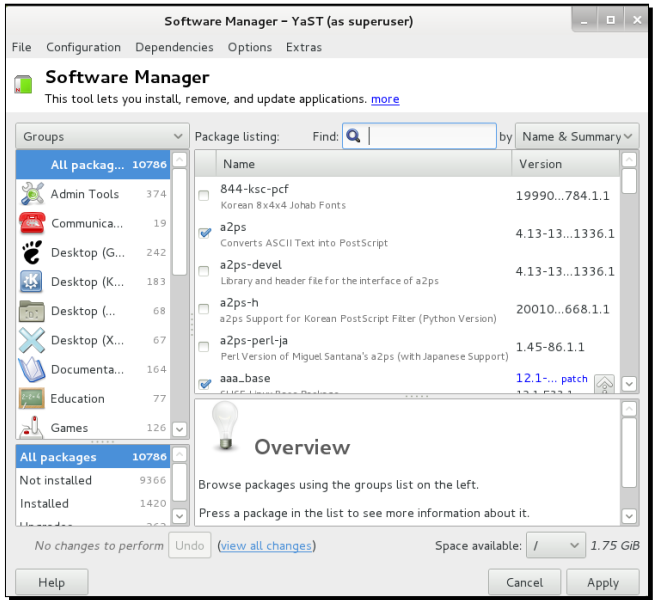This screenshot has height=602, width=658.
Task: Uncheck the a2ps package checkbox
Action: coord(204,233)
